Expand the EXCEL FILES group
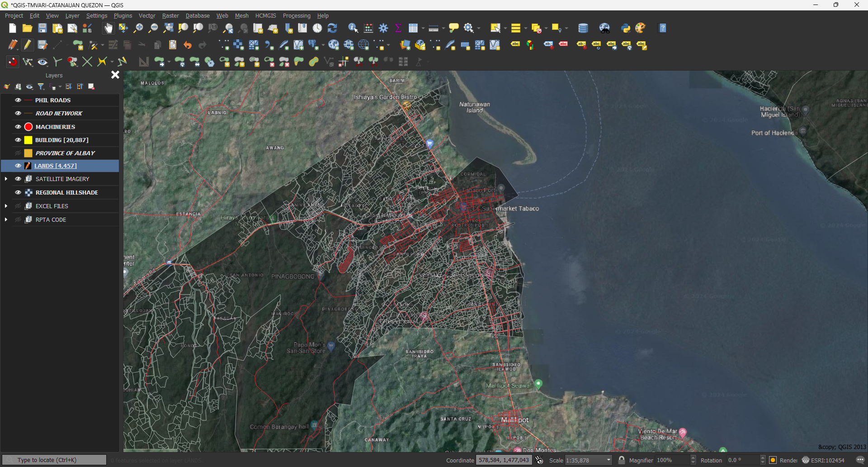The height and width of the screenshot is (467, 868). point(6,206)
